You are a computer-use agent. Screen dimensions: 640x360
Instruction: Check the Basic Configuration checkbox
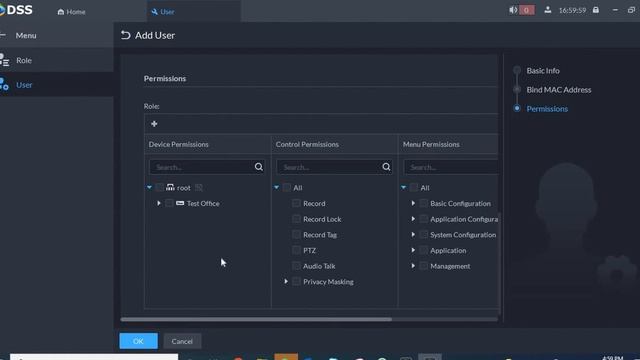pos(424,203)
